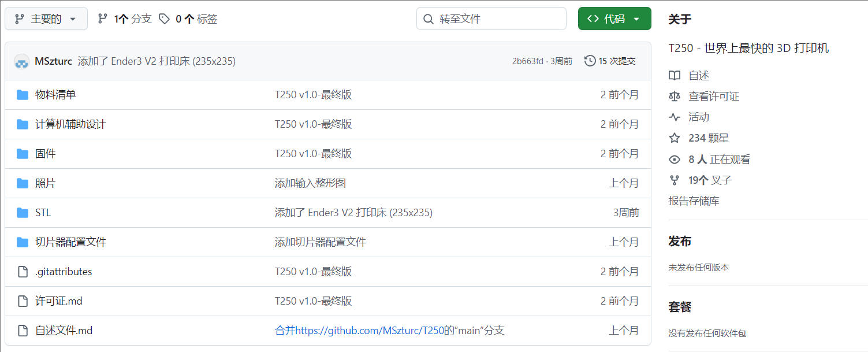Open the .gitattributes file
Viewport: 868px width, 352px height.
(64, 272)
